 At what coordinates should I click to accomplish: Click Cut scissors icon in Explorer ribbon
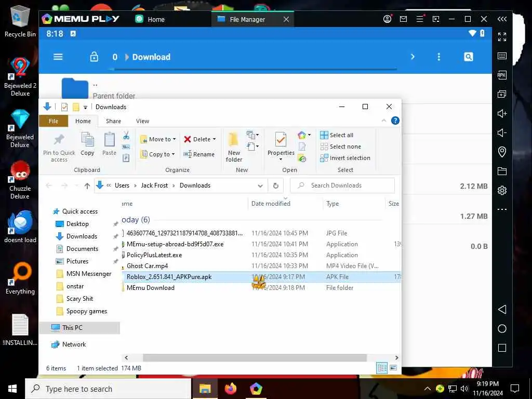click(126, 136)
